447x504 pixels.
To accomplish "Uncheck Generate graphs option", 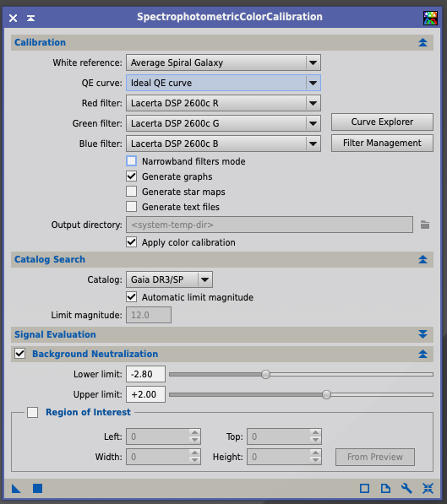I will (131, 176).
